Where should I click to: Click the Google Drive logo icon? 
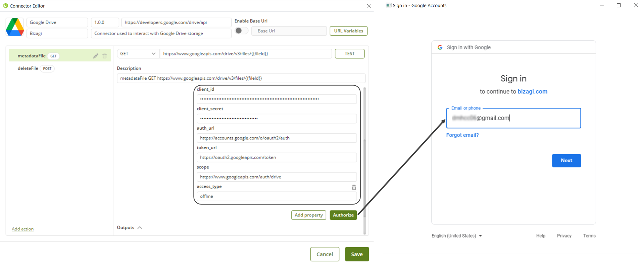15,27
